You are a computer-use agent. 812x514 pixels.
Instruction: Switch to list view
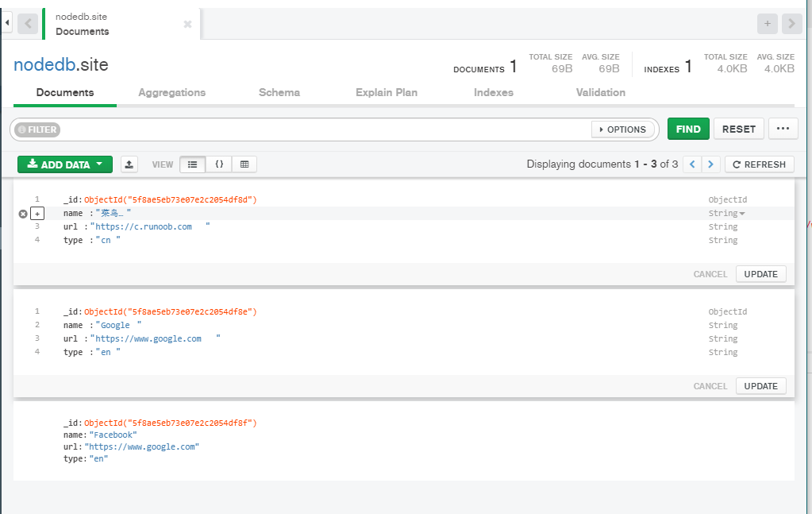(x=192, y=164)
